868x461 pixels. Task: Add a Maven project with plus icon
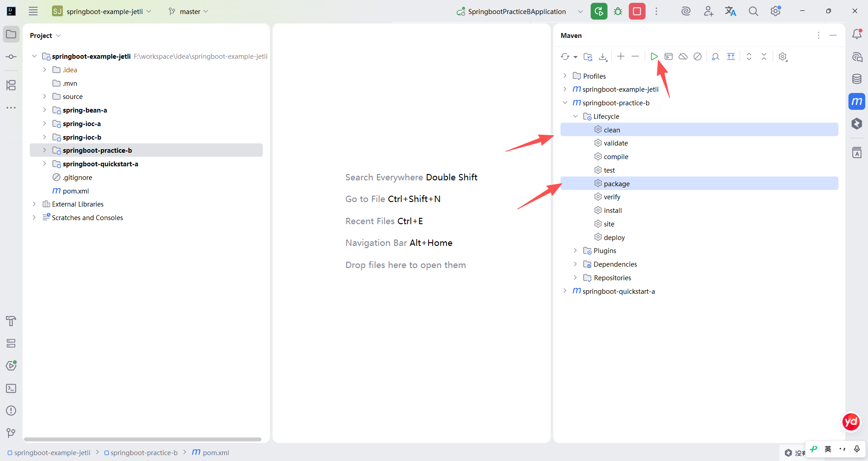coord(621,56)
